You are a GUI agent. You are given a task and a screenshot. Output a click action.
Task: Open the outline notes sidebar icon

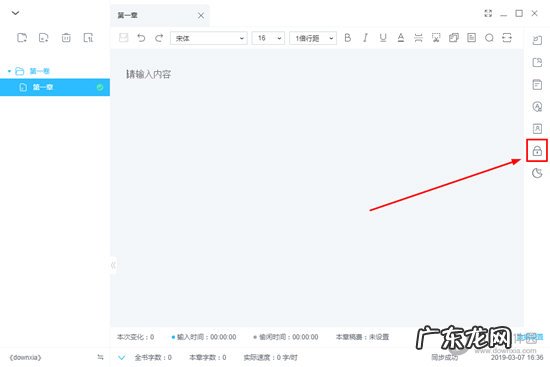tap(537, 85)
